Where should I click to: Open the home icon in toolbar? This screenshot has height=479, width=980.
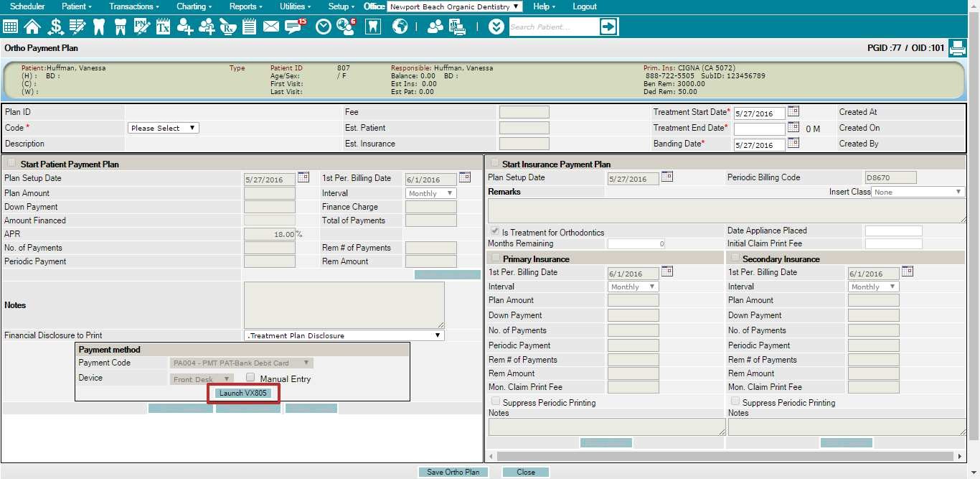click(x=32, y=27)
